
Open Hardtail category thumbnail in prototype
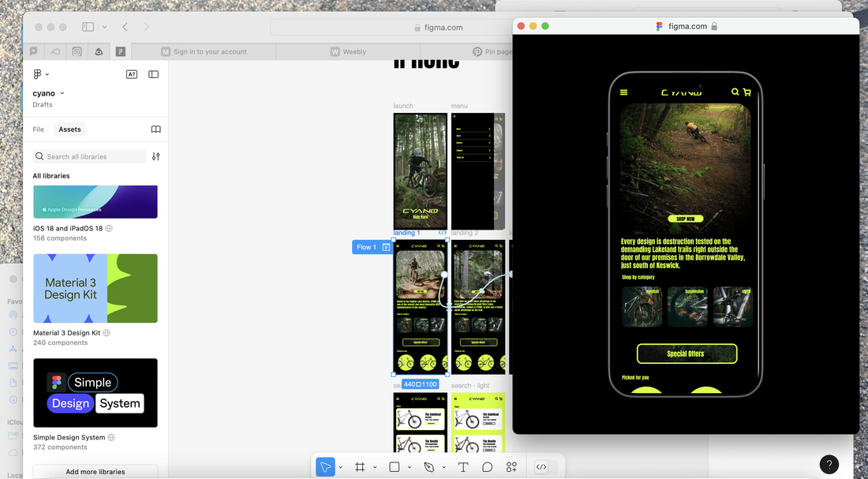point(642,307)
